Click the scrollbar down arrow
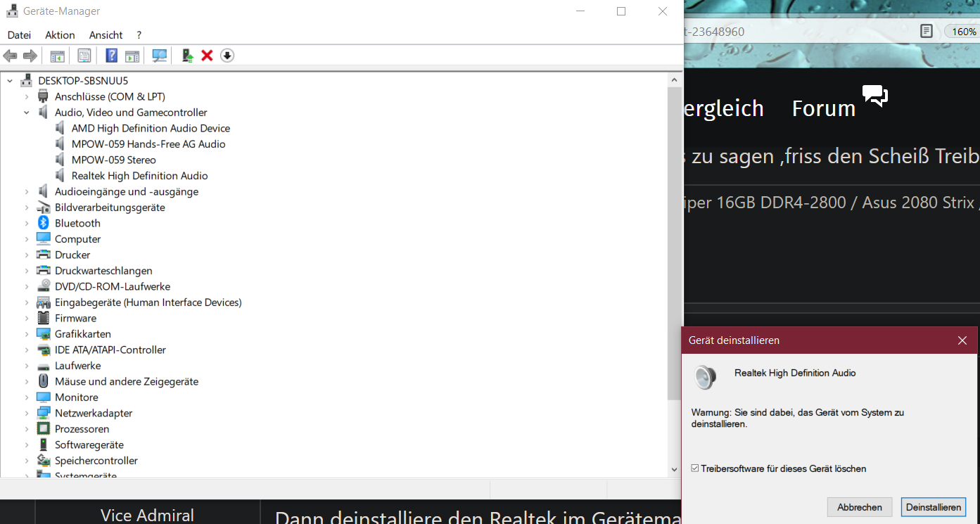Image resolution: width=980 pixels, height=524 pixels. click(675, 469)
